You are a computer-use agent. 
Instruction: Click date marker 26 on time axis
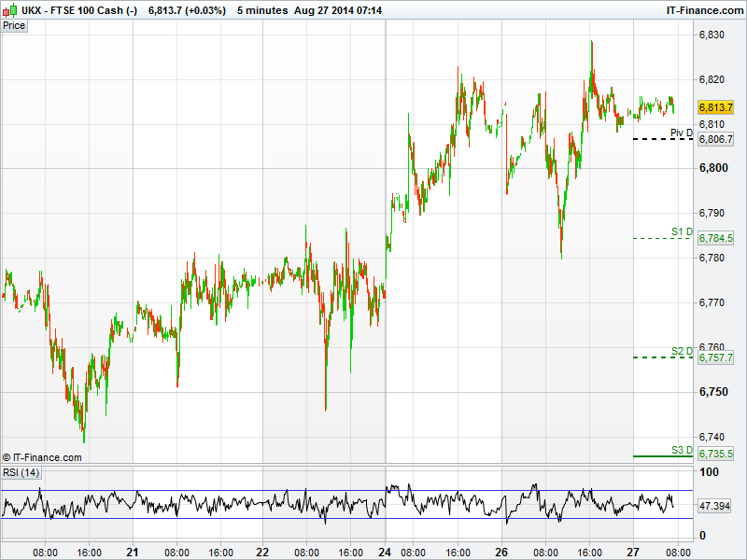click(500, 552)
